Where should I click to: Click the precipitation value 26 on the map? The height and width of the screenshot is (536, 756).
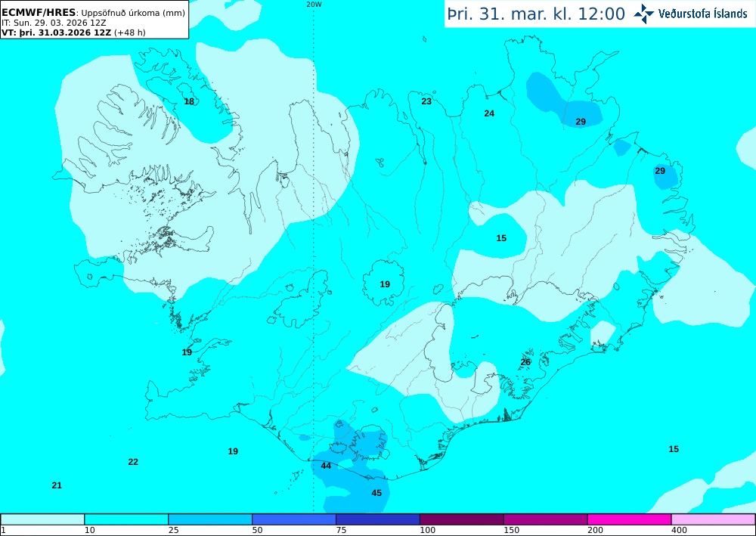click(526, 362)
